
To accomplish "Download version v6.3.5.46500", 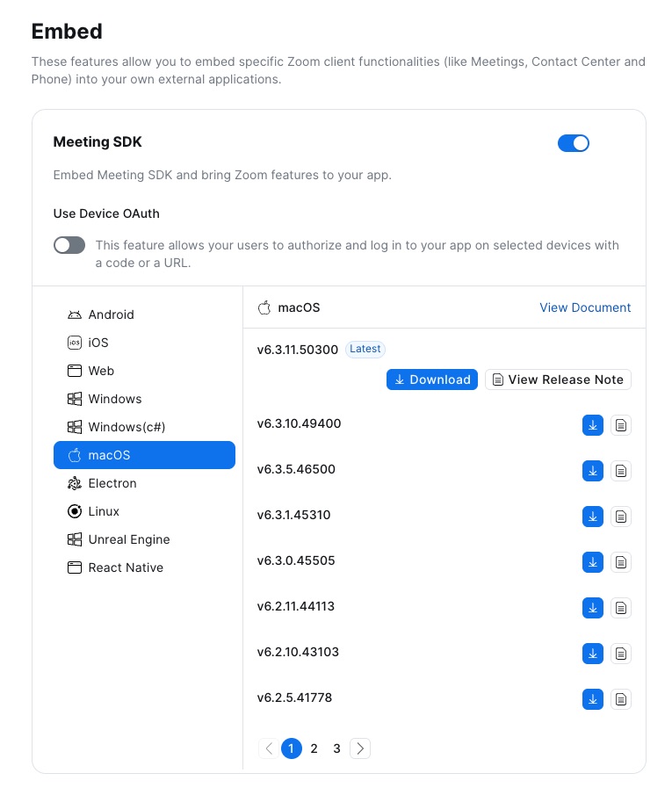I will (x=593, y=471).
